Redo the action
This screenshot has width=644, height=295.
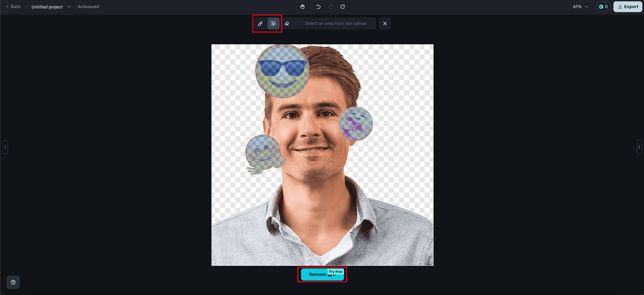[x=331, y=7]
